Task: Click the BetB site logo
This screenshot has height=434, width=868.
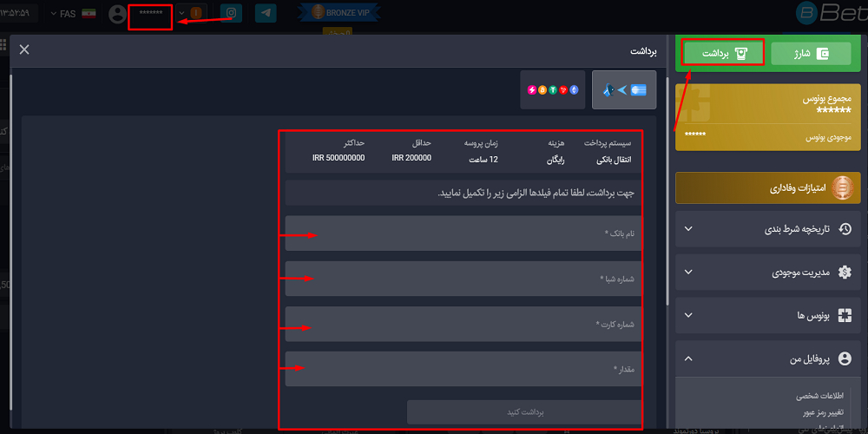Action: point(831,13)
